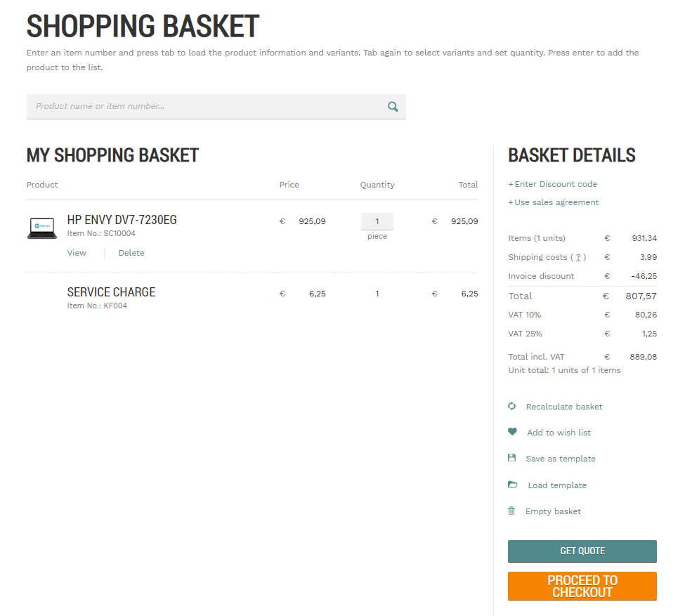Select the Invoice discount value -46,25
The width and height of the screenshot is (685, 616).
pyautogui.click(x=644, y=276)
